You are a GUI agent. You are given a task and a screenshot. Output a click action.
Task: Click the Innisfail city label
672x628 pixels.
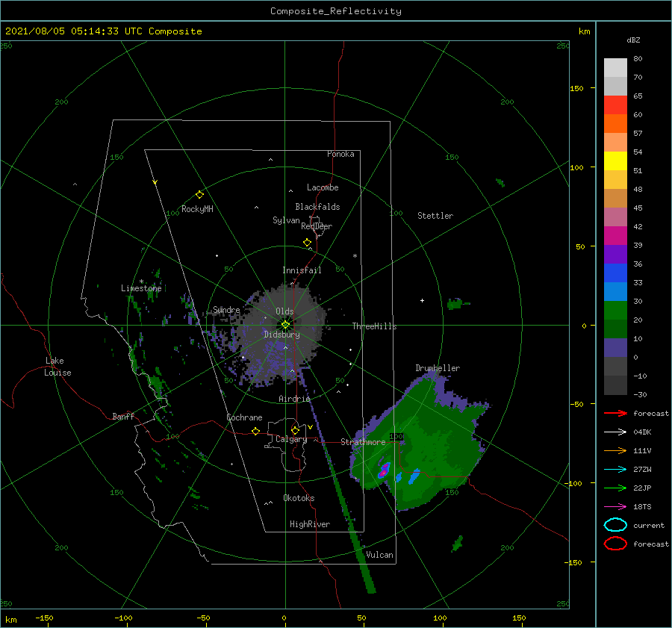[302, 270]
